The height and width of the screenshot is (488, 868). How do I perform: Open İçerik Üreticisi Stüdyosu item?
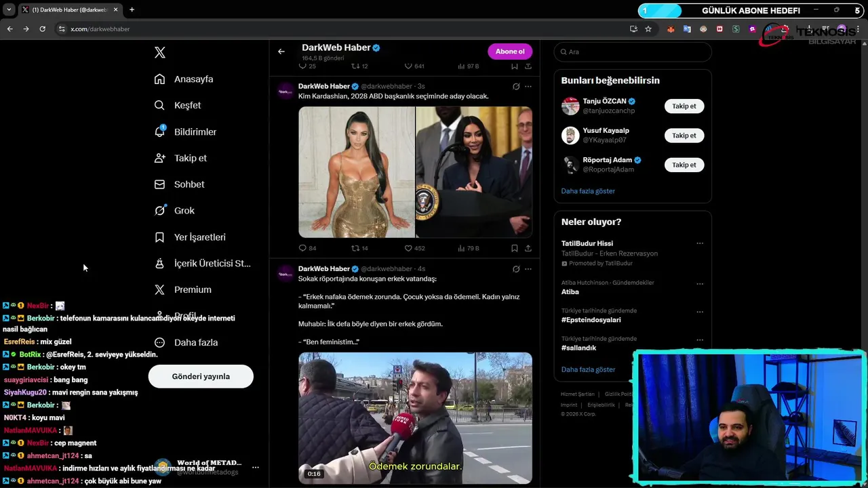pyautogui.click(x=202, y=263)
